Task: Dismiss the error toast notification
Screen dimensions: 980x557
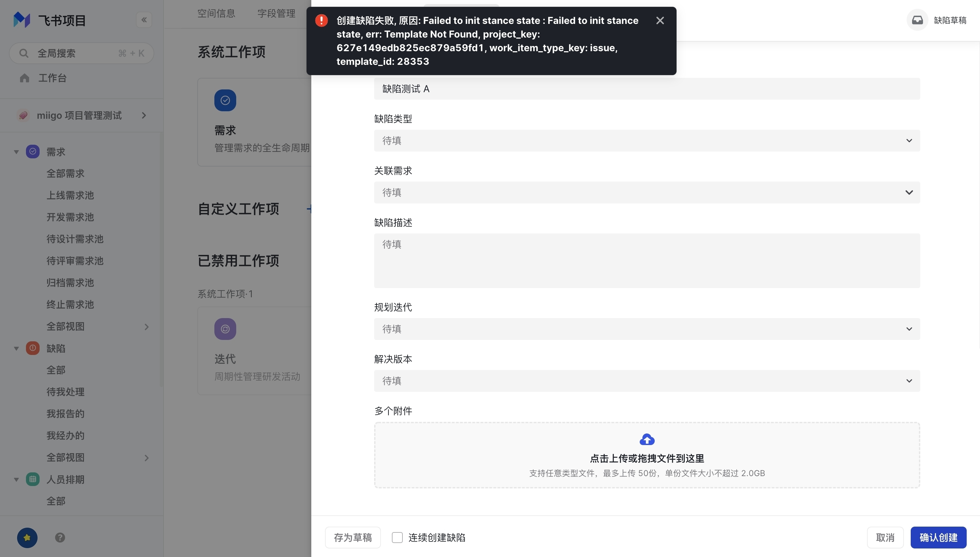Action: [x=660, y=20]
